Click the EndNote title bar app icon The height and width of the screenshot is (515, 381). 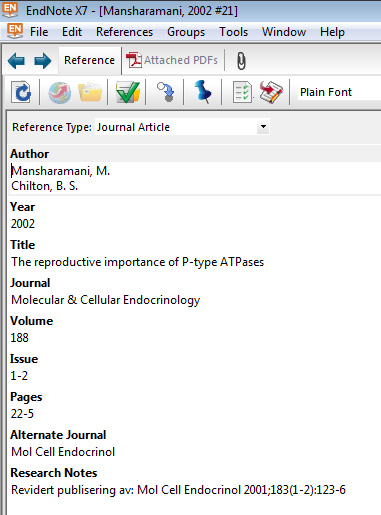click(10, 9)
